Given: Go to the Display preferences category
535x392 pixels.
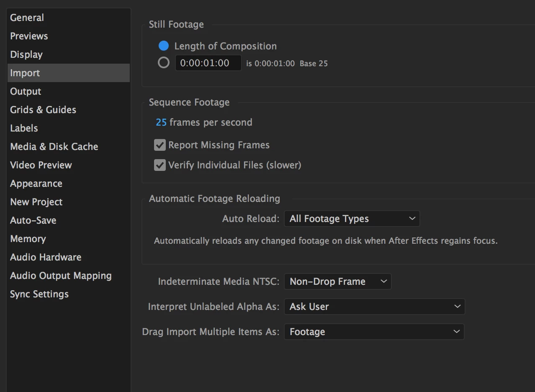Looking at the screenshot, I should [x=26, y=54].
